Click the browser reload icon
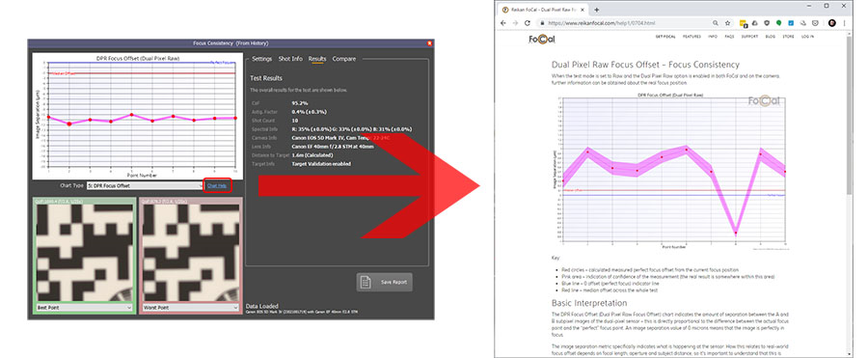868x358 pixels. (527, 23)
